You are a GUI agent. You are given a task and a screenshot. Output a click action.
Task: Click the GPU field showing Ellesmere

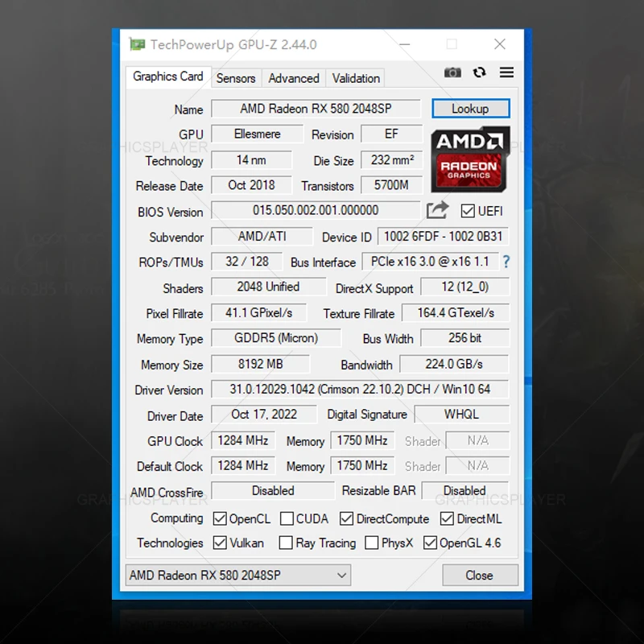[257, 134]
